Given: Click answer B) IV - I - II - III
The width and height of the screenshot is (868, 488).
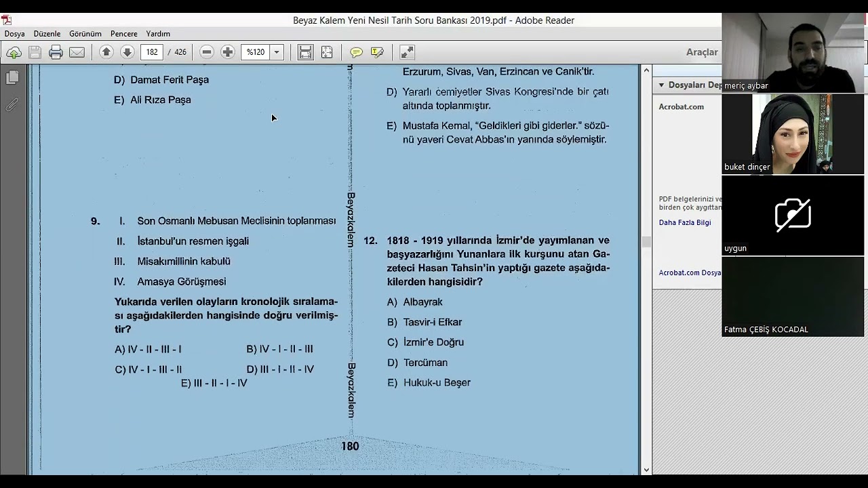Looking at the screenshot, I should pyautogui.click(x=279, y=349).
